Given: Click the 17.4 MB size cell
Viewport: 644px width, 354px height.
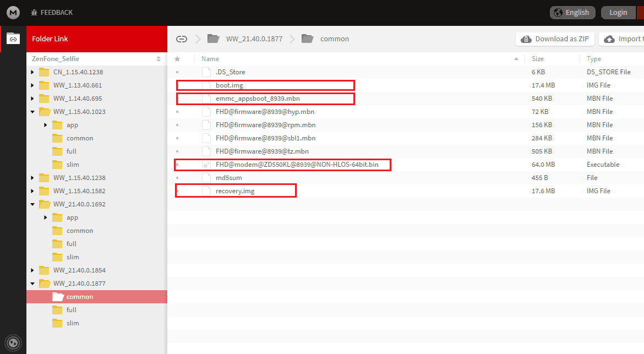Looking at the screenshot, I should (543, 85).
